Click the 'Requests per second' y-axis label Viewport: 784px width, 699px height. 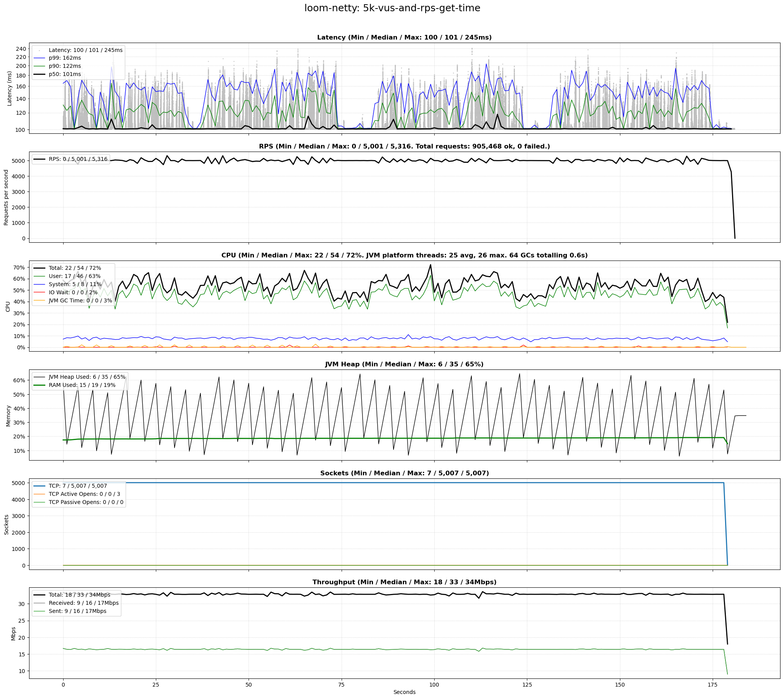coord(6,197)
